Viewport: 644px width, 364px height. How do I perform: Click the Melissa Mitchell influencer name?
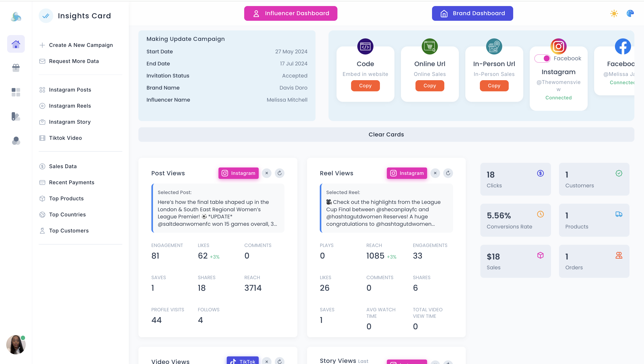tap(287, 100)
